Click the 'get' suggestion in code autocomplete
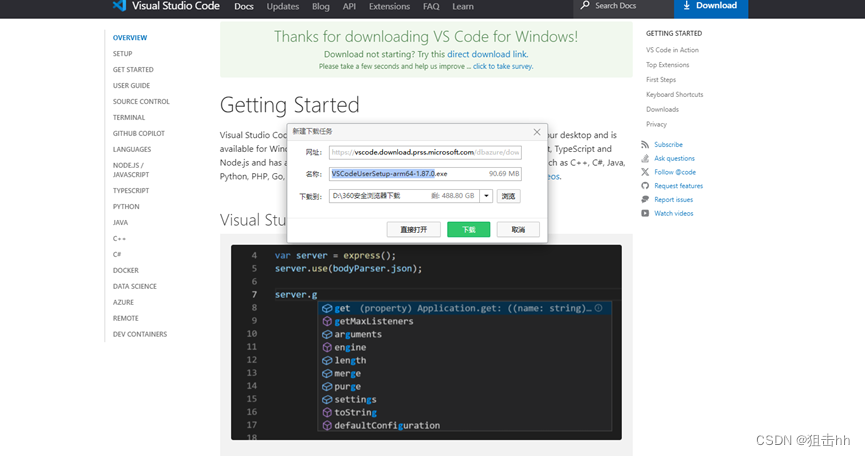 (465, 308)
